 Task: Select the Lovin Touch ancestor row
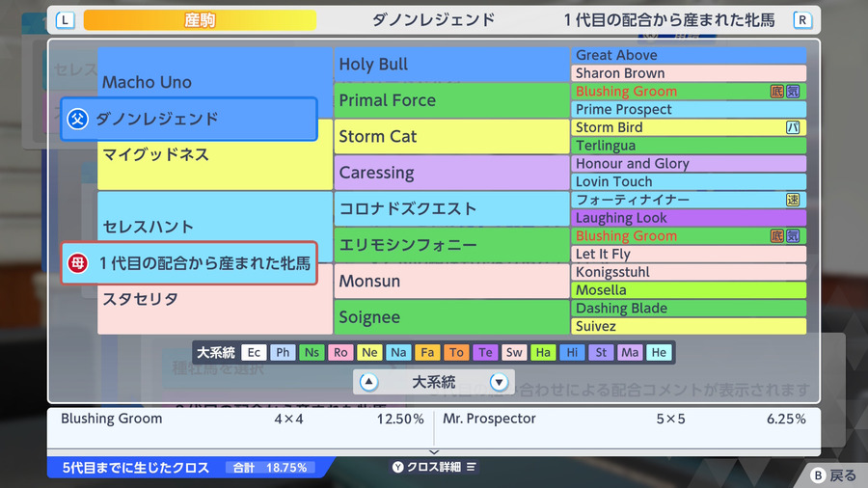[689, 182]
